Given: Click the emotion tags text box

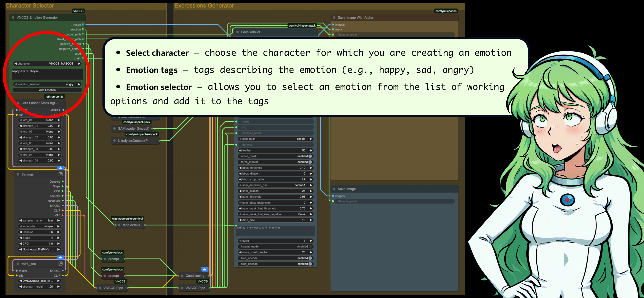Looking at the screenshot, I should [x=47, y=74].
